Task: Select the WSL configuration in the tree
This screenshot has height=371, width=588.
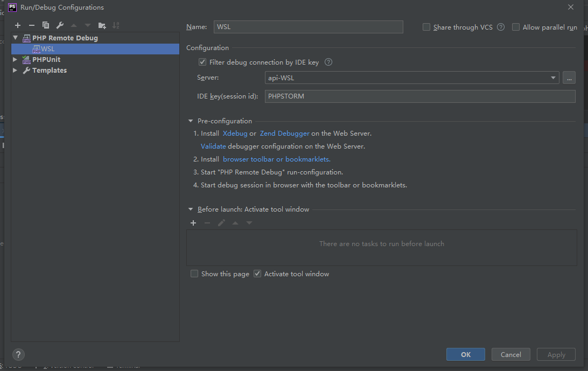Action: pos(95,49)
